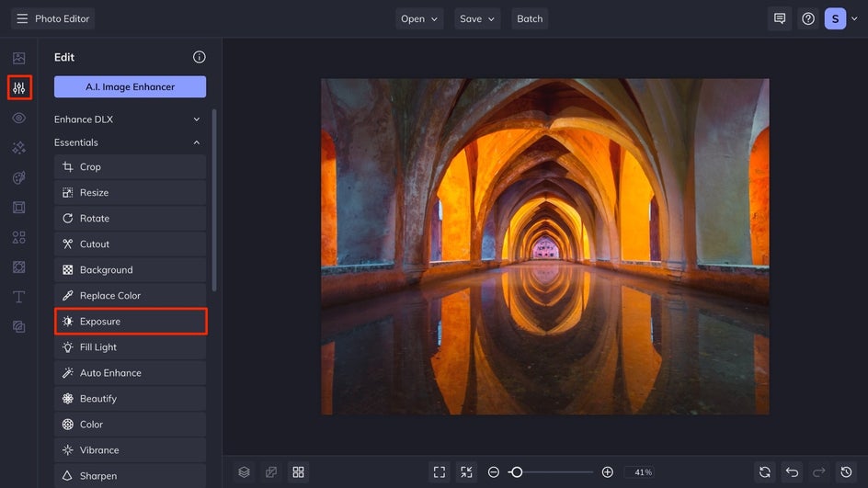Viewport: 868px width, 488px height.
Task: Open the Text tool in sidebar
Action: pyautogui.click(x=18, y=297)
